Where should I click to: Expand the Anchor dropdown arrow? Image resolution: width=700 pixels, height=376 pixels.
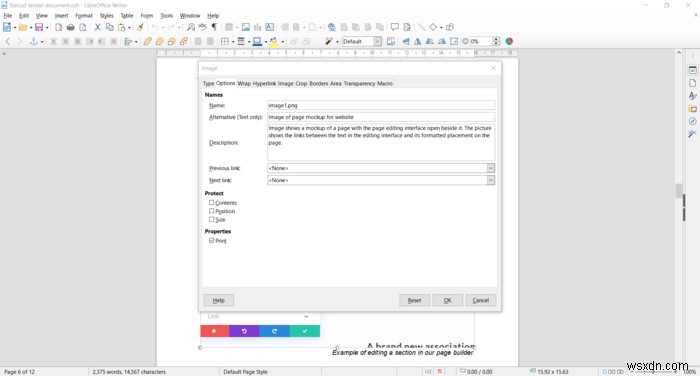tap(42, 42)
